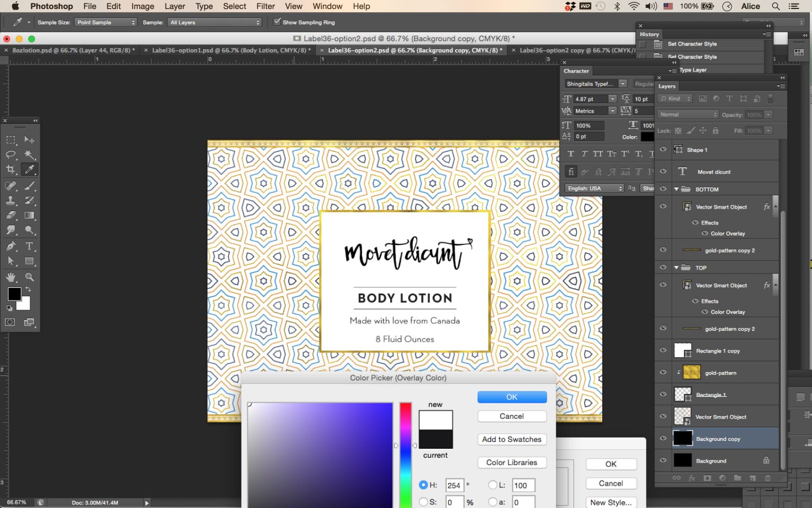Uncheck the Show Sampling Ring checkbox
The image size is (812, 508).
[277, 22]
